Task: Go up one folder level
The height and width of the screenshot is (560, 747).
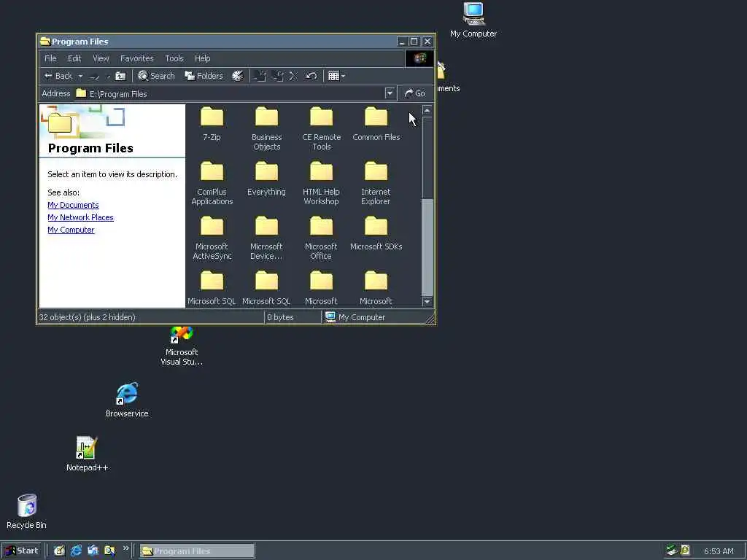Action: 120,76
